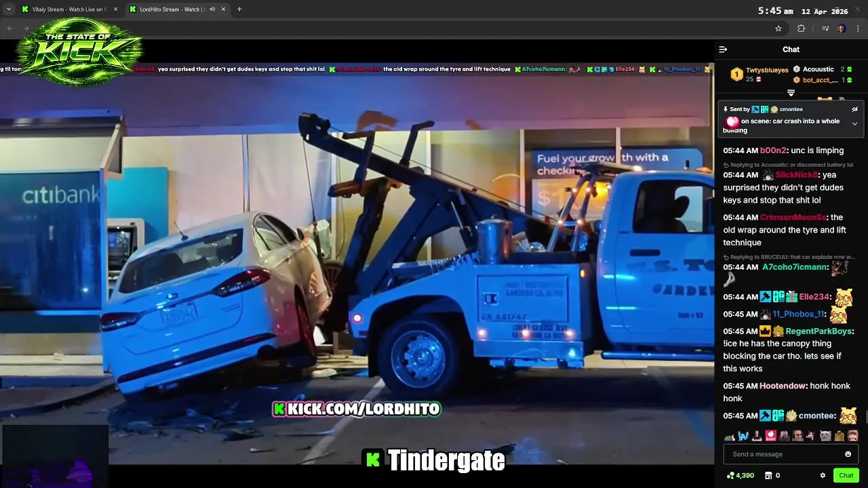The image size is (868, 488).
Task: Open A7coho7icmann username in chat
Action: click(x=795, y=267)
